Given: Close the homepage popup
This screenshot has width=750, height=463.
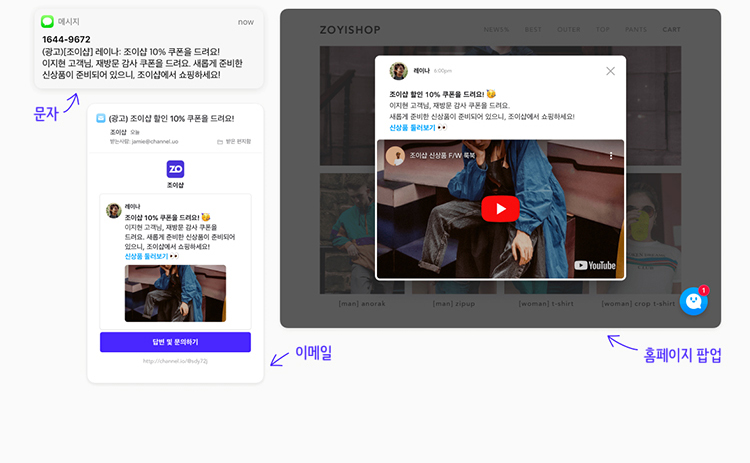Looking at the screenshot, I should 610,71.
